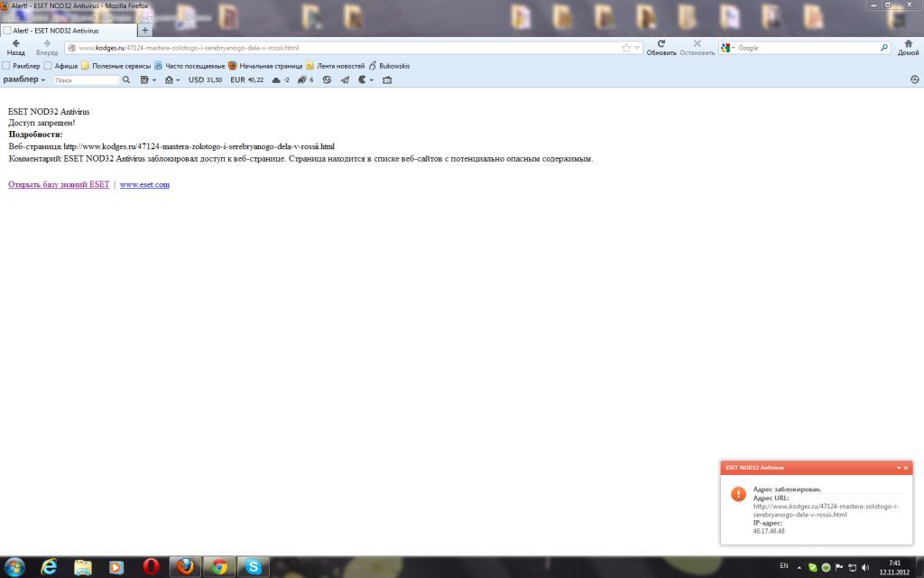Viewport: 924px width, 578px height.
Task: Click the Rambler Поиск search field
Action: [86, 80]
